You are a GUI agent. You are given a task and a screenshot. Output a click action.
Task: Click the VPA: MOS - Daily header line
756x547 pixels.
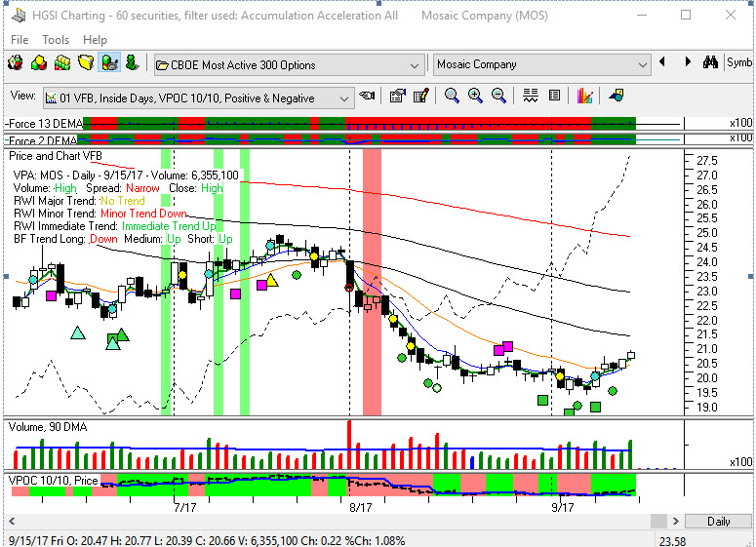click(x=126, y=176)
